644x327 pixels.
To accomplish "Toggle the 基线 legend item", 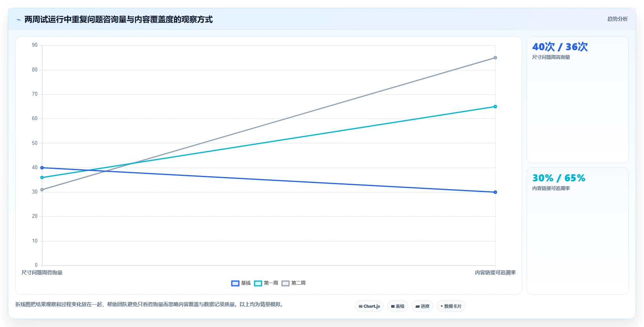I will click(x=241, y=283).
